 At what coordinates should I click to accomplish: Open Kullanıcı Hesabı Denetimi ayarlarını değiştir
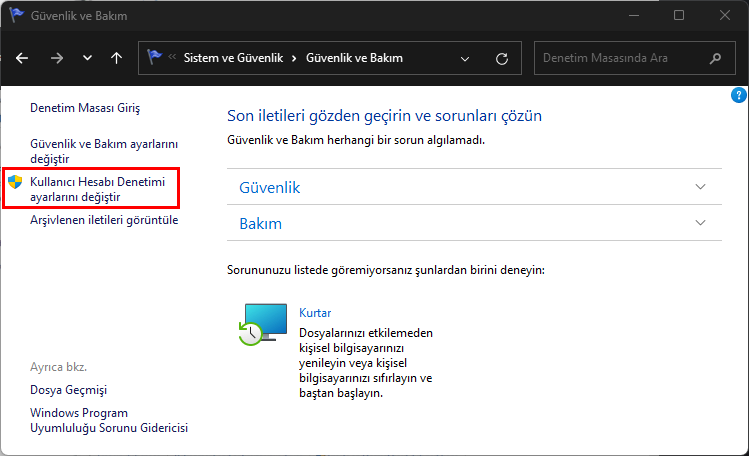(x=97, y=189)
